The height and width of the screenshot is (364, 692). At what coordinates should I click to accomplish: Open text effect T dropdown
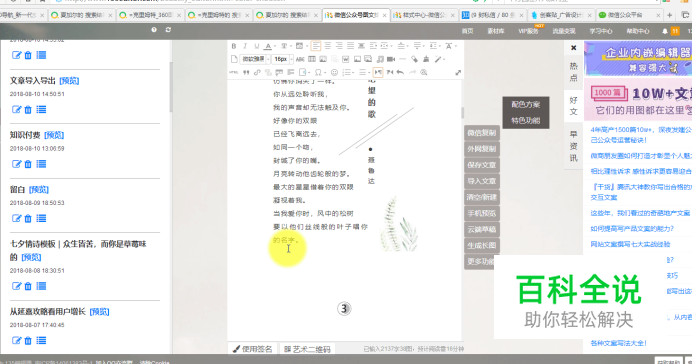pos(291,46)
